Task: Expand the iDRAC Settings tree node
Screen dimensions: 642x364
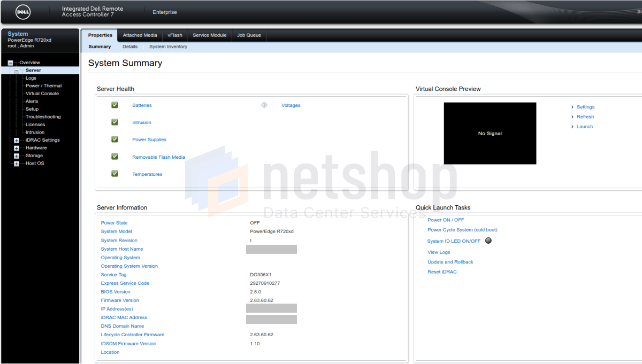Action: coord(16,140)
